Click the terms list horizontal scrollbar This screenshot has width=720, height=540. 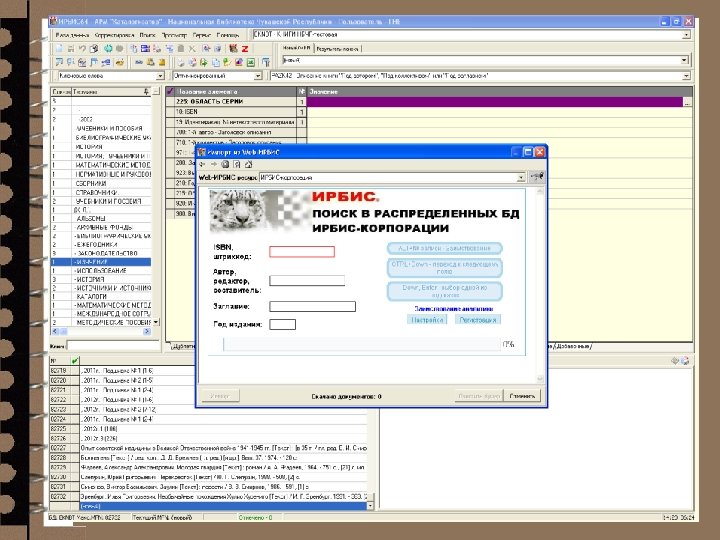pyautogui.click(x=101, y=332)
